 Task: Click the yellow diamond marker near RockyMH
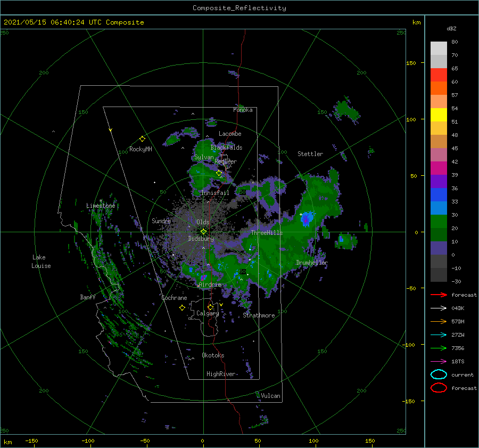[x=142, y=139]
